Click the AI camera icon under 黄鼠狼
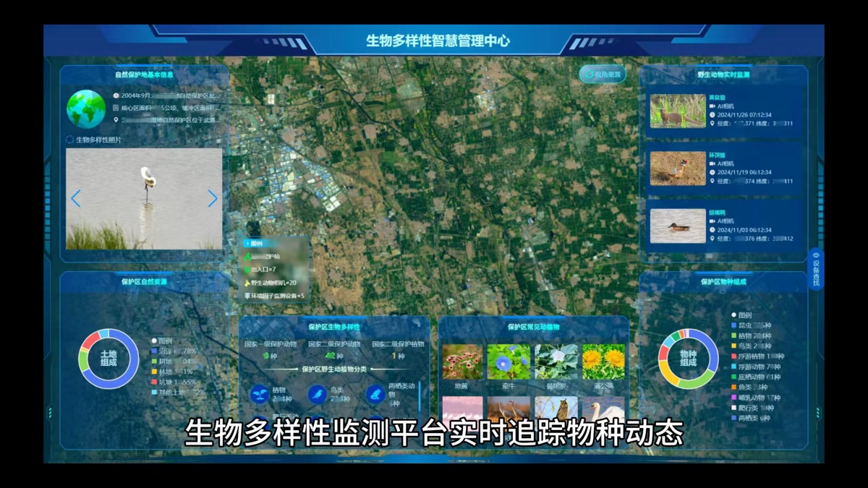This screenshot has height=488, width=868. click(712, 106)
